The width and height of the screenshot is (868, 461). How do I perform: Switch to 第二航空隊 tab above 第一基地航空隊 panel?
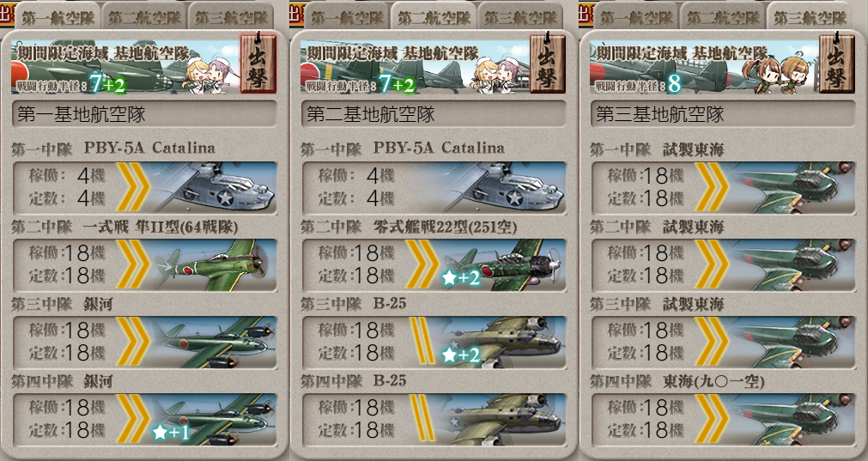144,17
